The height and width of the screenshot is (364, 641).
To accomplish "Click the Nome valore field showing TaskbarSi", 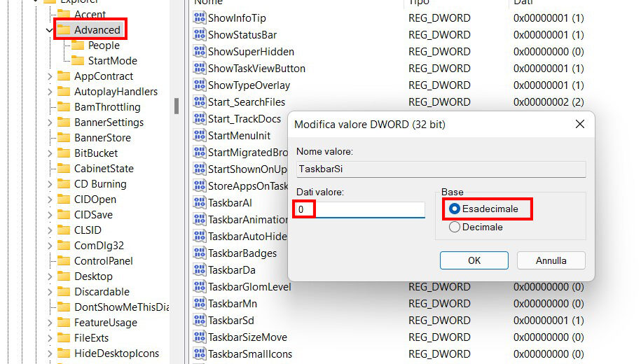I will coord(441,169).
